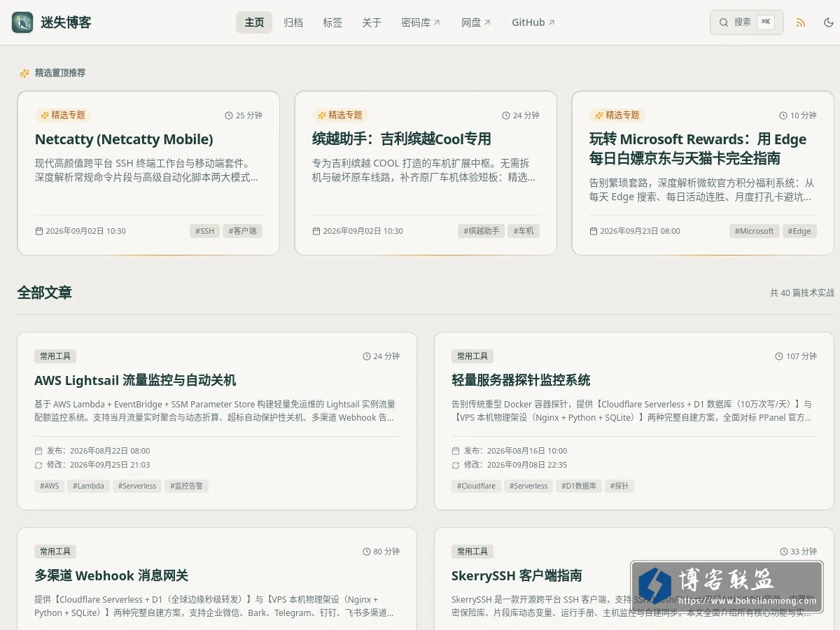Image resolution: width=840 pixels, height=630 pixels.
Task: Open the 搜索 search box
Action: coord(747,22)
